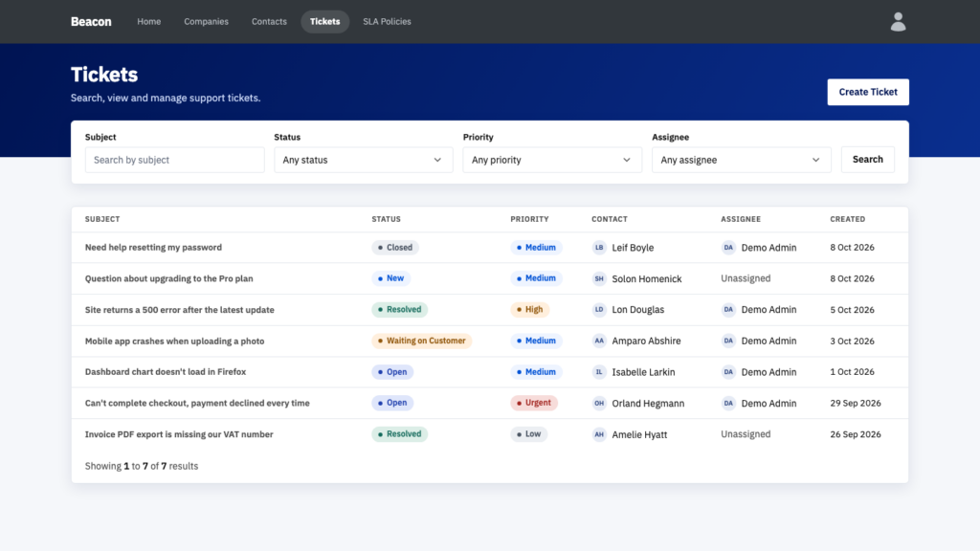Click DA avatar in password reset ticket row
Image resolution: width=980 pixels, height=551 pixels.
[x=728, y=248]
